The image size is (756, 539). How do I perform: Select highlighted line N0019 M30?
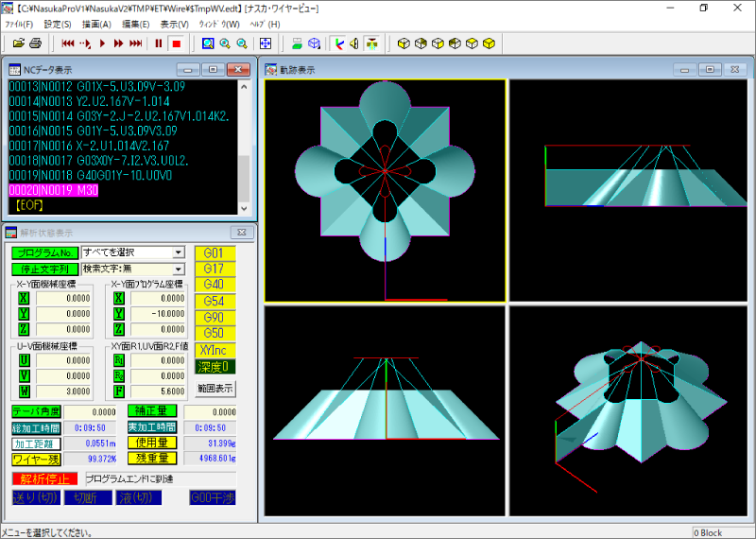54,190
